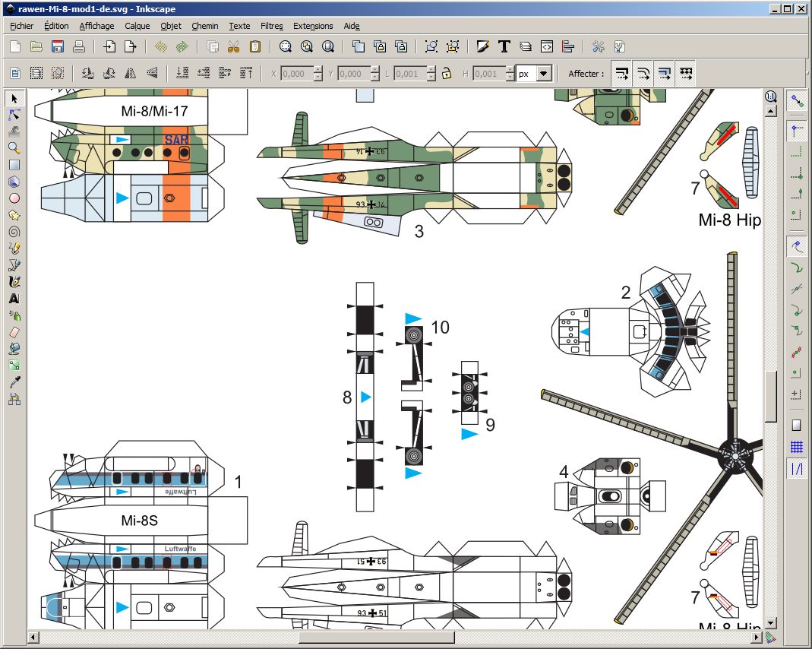Select the Star polygon tool

(14, 215)
